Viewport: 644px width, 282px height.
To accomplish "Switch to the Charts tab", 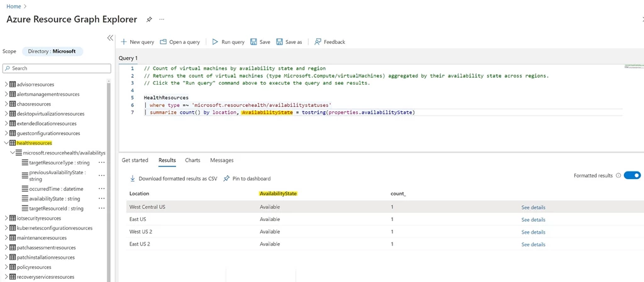I will (x=192, y=160).
